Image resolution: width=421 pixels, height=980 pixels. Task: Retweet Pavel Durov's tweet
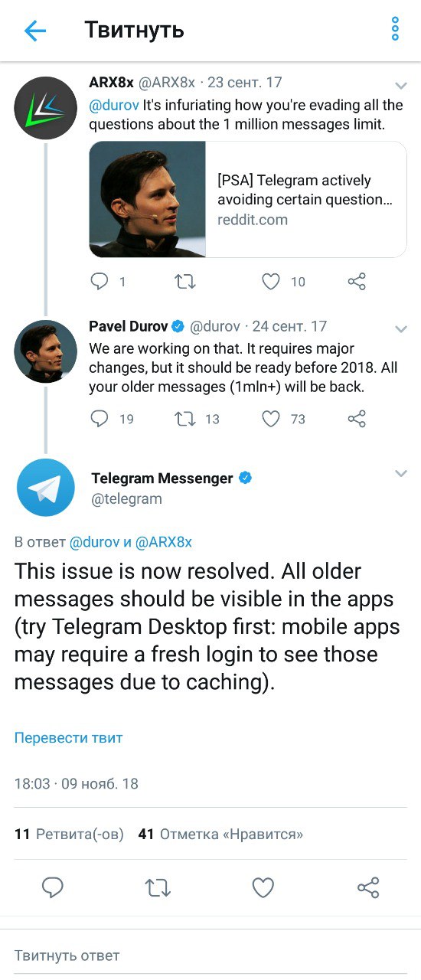tap(185, 419)
